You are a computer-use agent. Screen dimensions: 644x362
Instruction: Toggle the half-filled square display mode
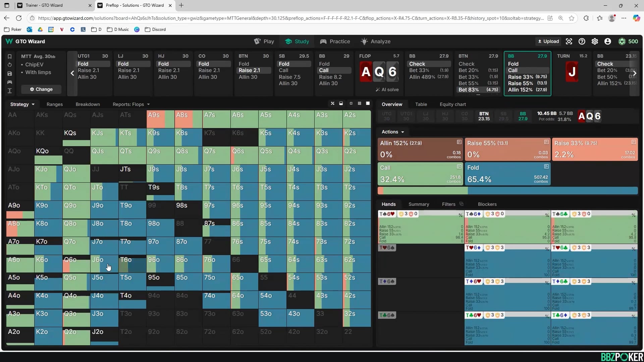[341, 104]
